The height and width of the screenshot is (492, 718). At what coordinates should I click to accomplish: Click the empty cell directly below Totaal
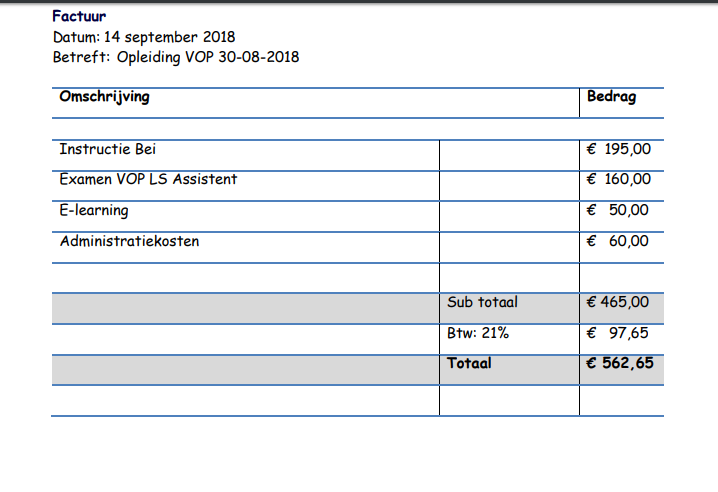coord(508,400)
